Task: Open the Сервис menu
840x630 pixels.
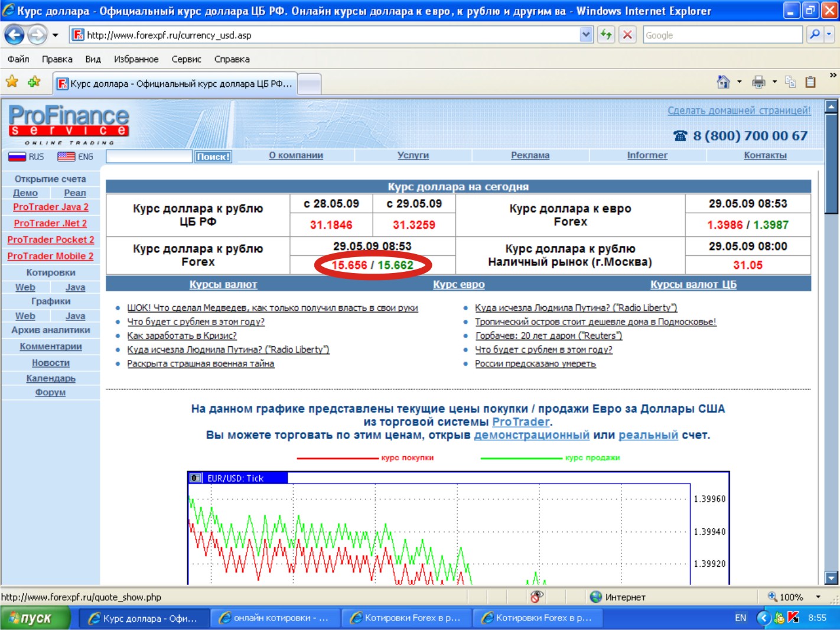Action: pos(186,59)
